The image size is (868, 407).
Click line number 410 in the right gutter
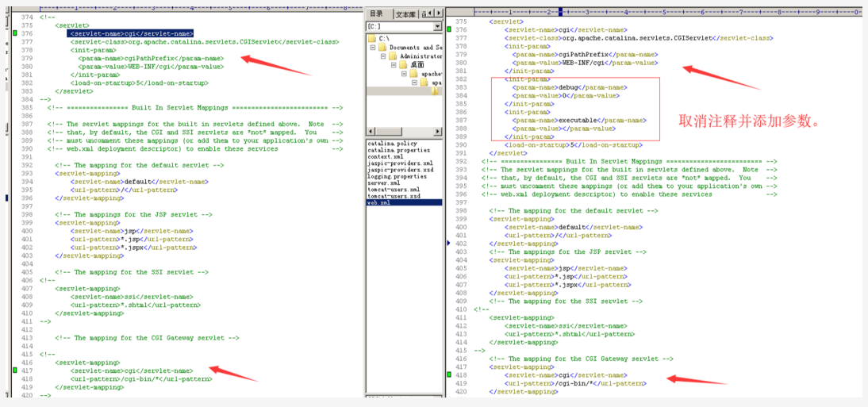pyautogui.click(x=460, y=309)
